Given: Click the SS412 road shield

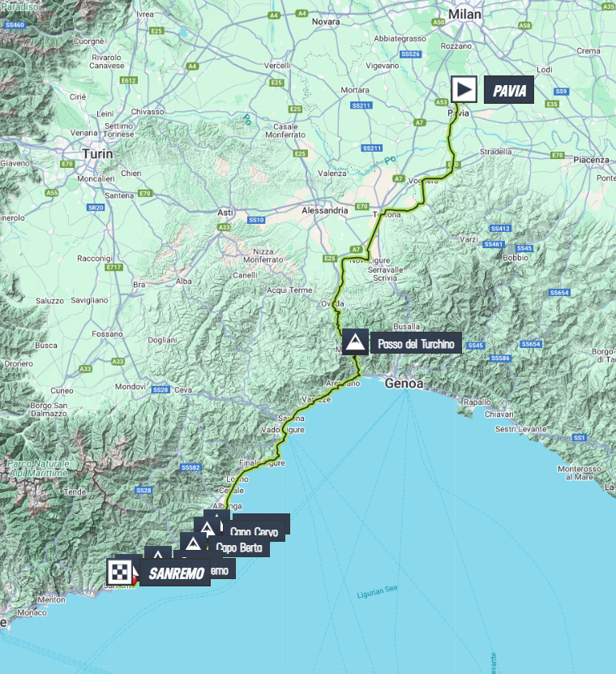Looking at the screenshot, I should pos(500,229).
